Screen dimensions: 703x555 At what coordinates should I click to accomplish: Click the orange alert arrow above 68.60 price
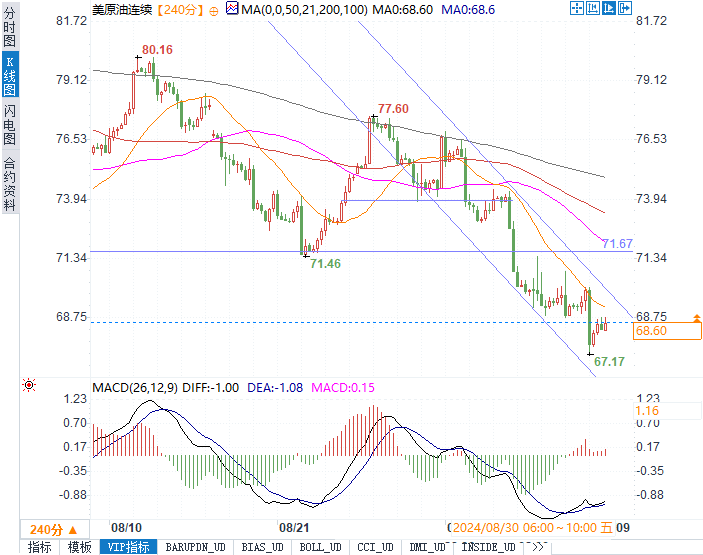tap(697, 318)
